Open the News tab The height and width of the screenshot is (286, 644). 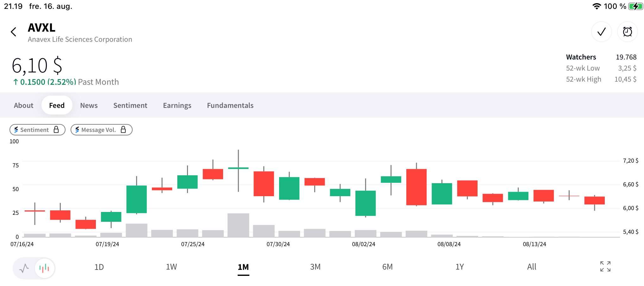[x=89, y=105]
